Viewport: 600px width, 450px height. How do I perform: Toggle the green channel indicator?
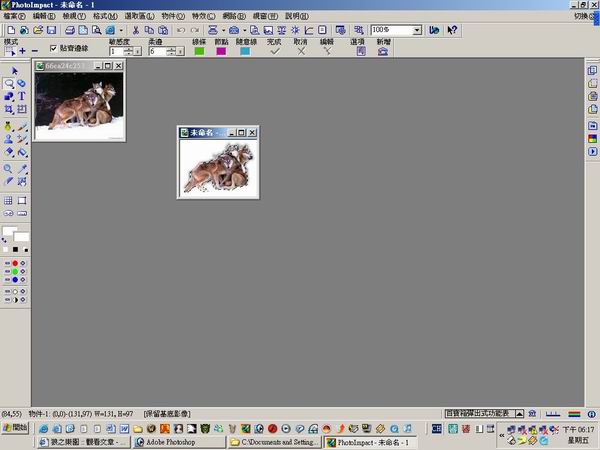[x=15, y=271]
